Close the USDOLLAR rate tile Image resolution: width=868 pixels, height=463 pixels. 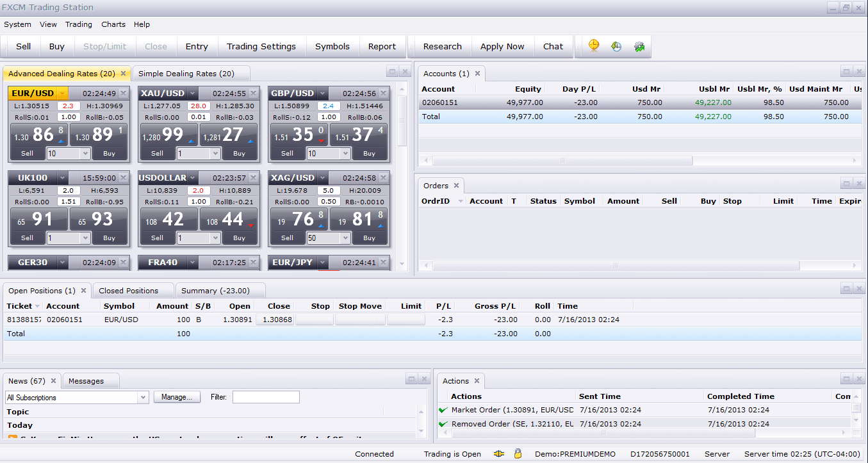coord(254,178)
